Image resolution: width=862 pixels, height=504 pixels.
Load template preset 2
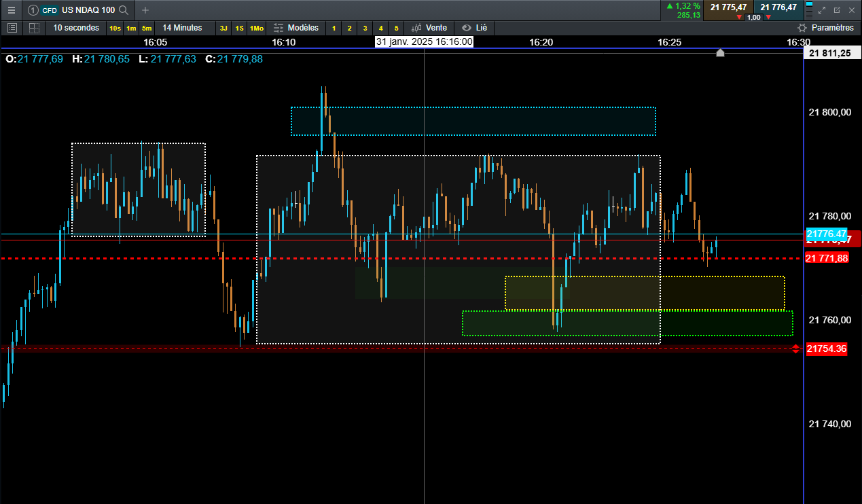(349, 28)
